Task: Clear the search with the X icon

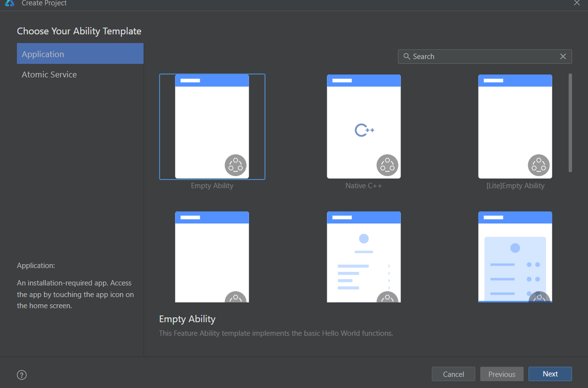Action: pyautogui.click(x=563, y=57)
